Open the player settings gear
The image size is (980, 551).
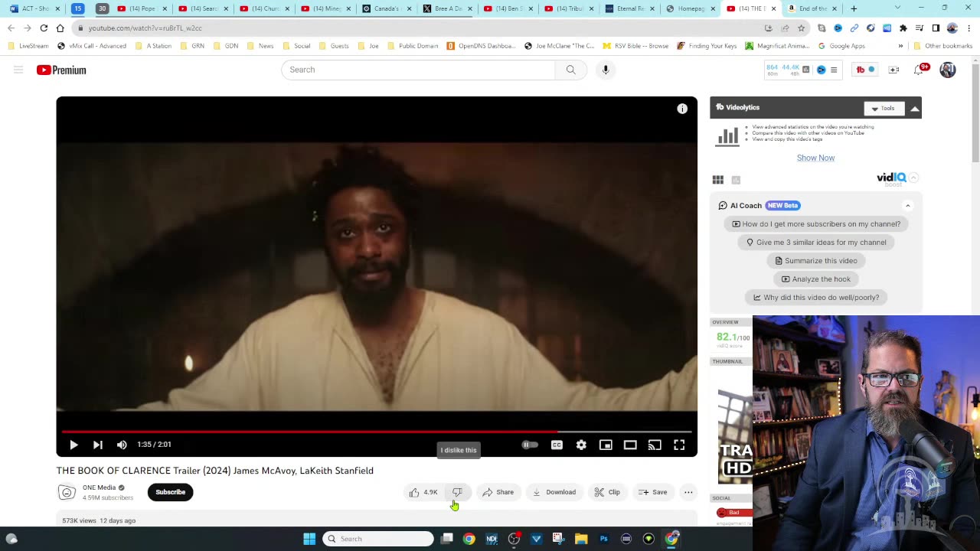tap(581, 445)
